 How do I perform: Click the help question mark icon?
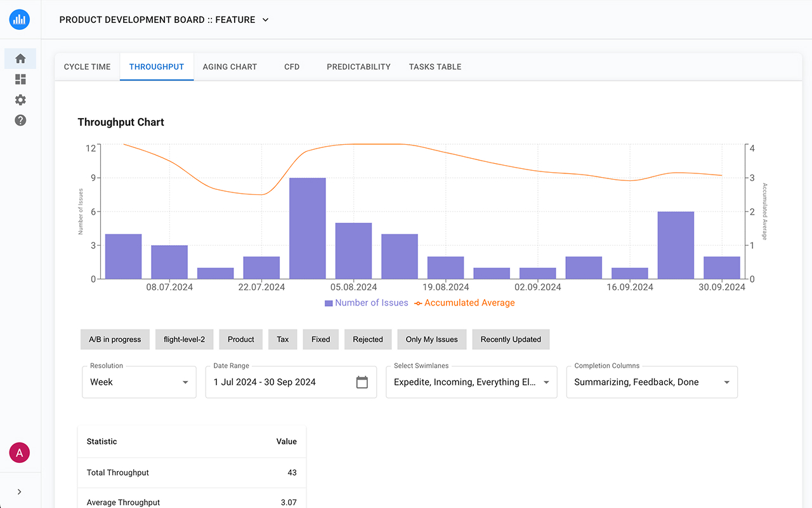pyautogui.click(x=20, y=120)
